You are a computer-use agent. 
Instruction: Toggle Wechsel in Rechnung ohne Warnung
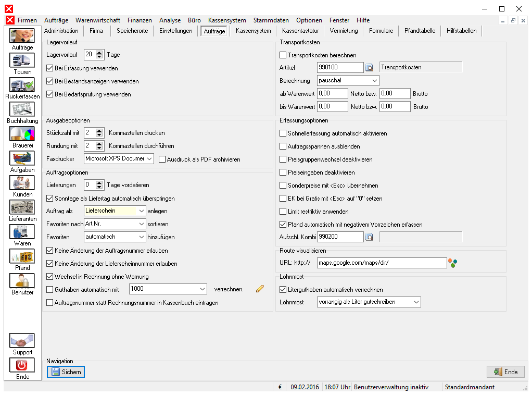coord(50,277)
